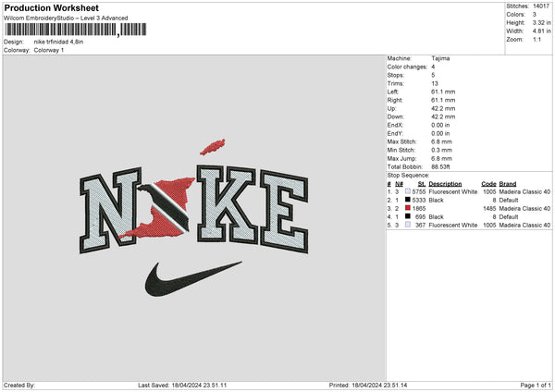Click the Trims value 13
555x392 pixels.
click(x=435, y=83)
